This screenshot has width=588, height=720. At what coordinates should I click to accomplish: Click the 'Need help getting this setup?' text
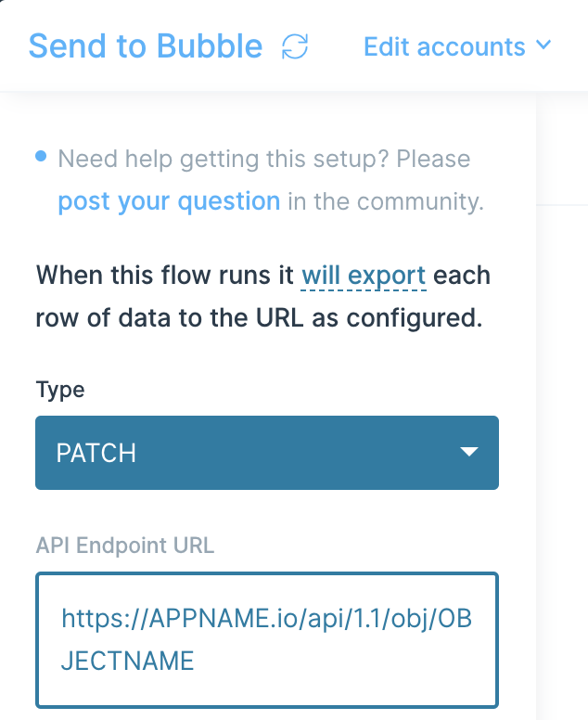click(x=224, y=160)
